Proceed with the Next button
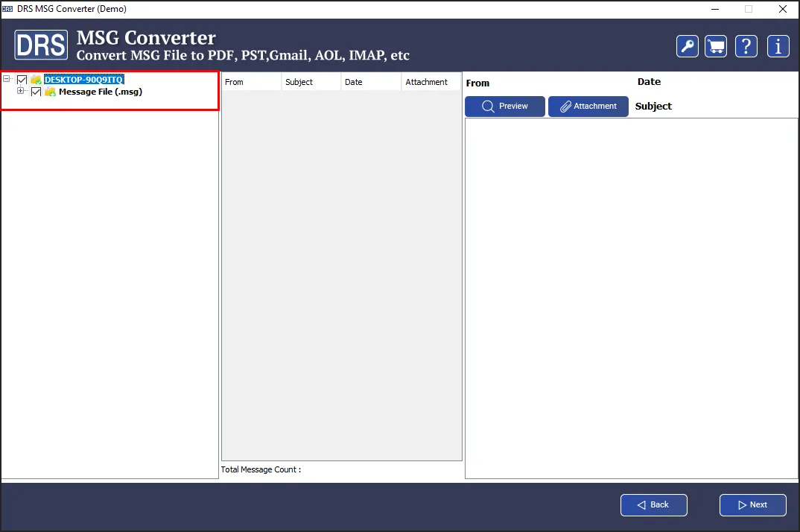 pyautogui.click(x=752, y=505)
